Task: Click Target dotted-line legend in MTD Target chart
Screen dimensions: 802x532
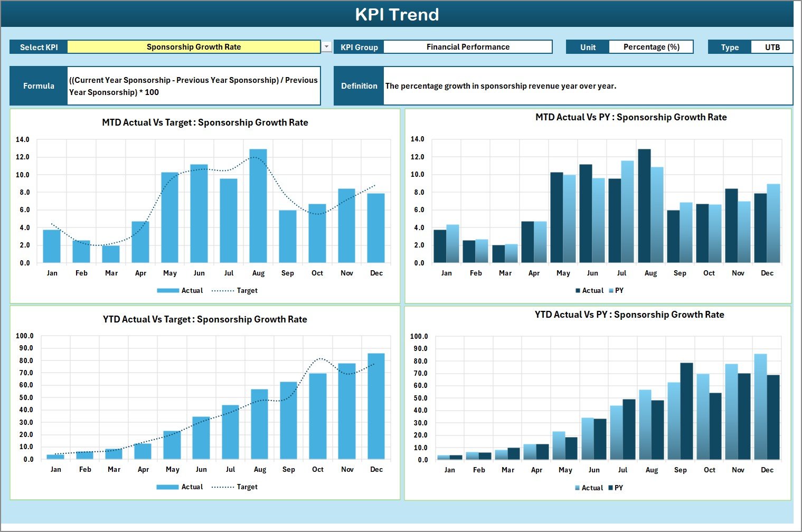Action: point(222,291)
